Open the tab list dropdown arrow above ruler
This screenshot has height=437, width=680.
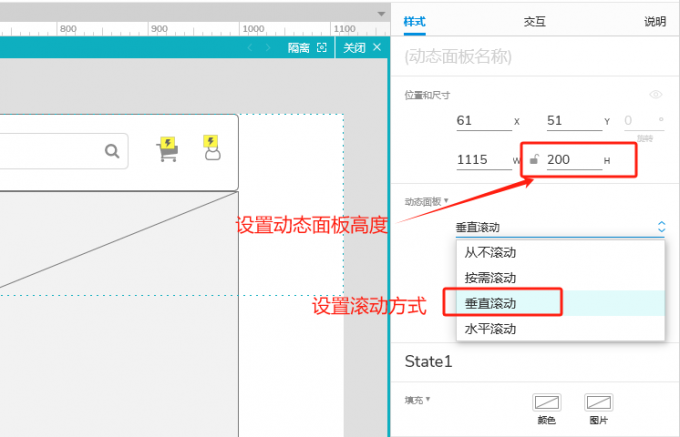[381, 14]
